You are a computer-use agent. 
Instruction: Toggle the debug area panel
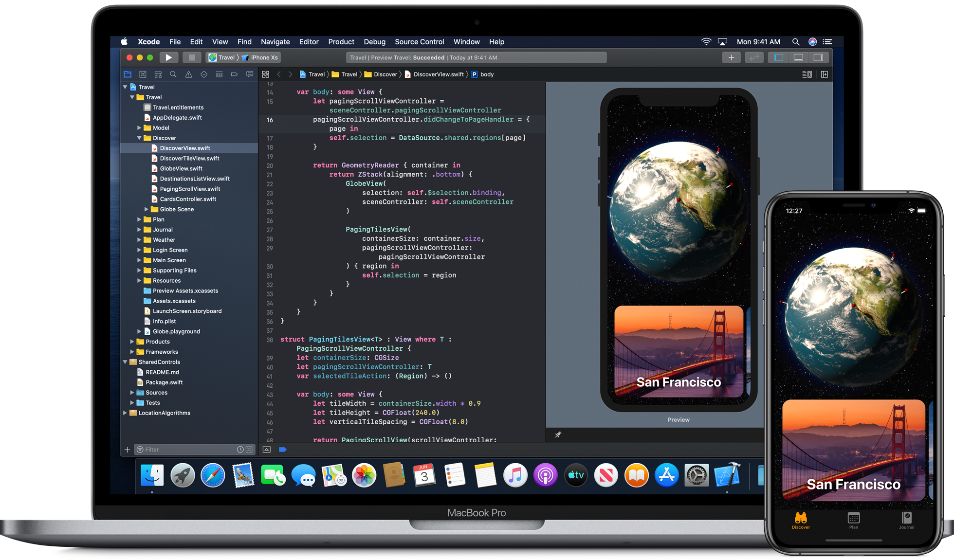click(x=798, y=57)
